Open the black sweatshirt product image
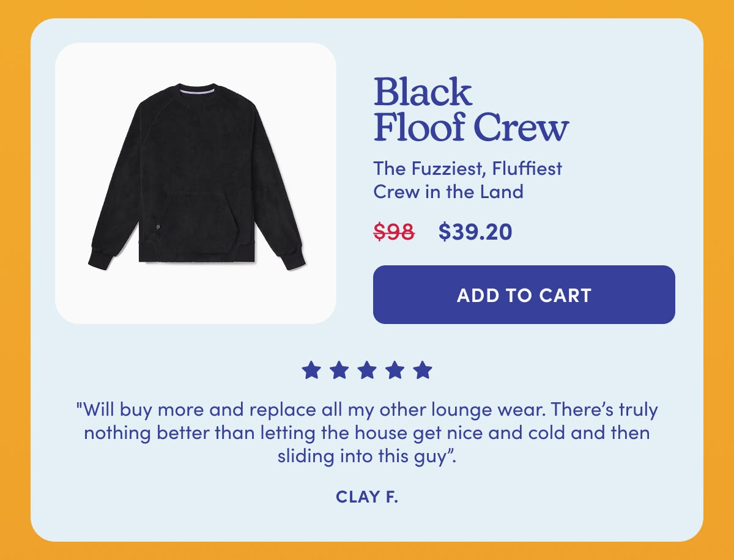 (x=196, y=183)
